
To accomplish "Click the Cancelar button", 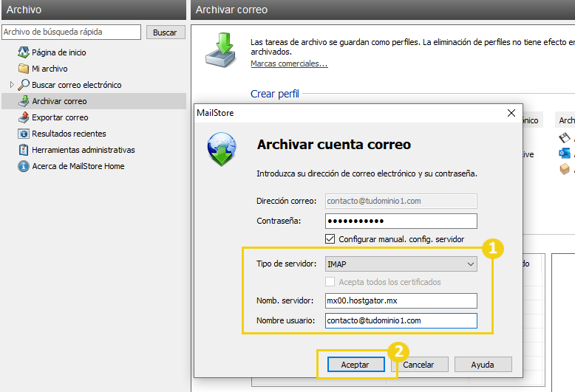I will point(418,365).
